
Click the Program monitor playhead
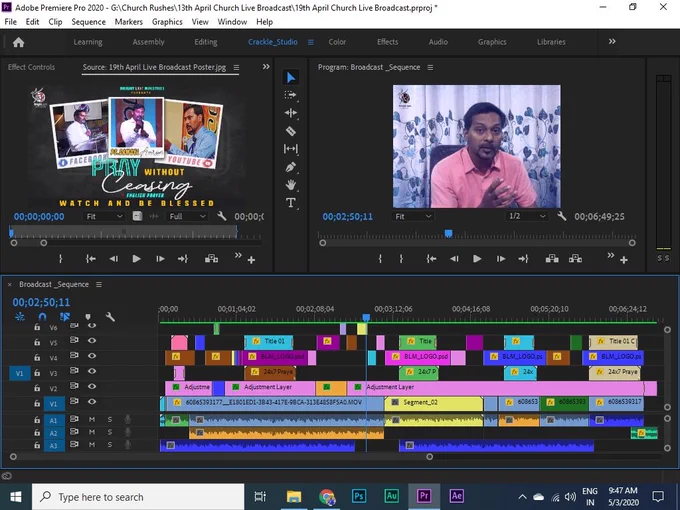pyautogui.click(x=448, y=234)
